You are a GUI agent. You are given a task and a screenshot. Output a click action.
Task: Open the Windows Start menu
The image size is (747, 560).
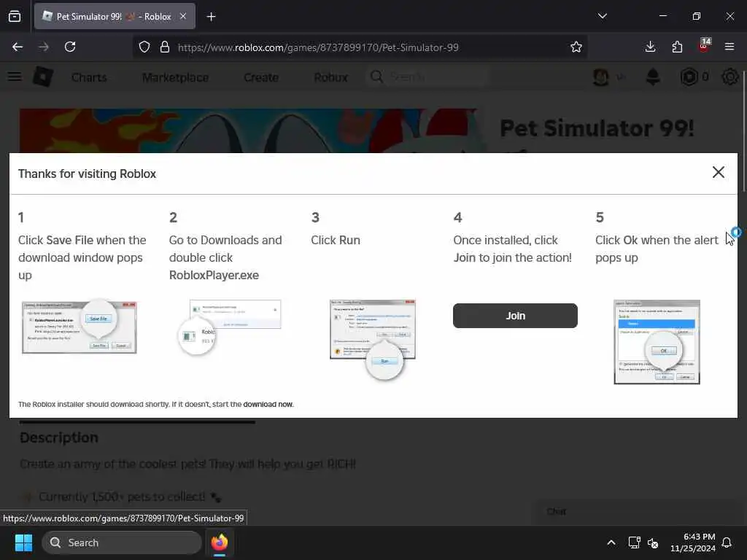[x=23, y=542]
